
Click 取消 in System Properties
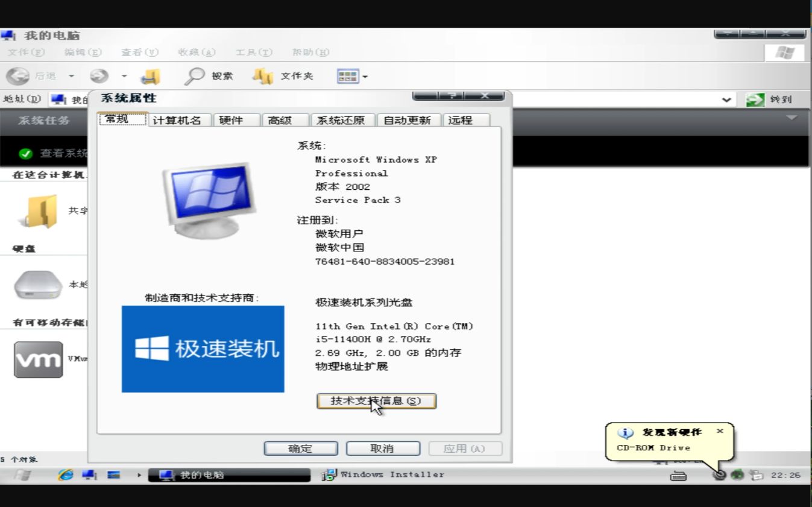[383, 449]
